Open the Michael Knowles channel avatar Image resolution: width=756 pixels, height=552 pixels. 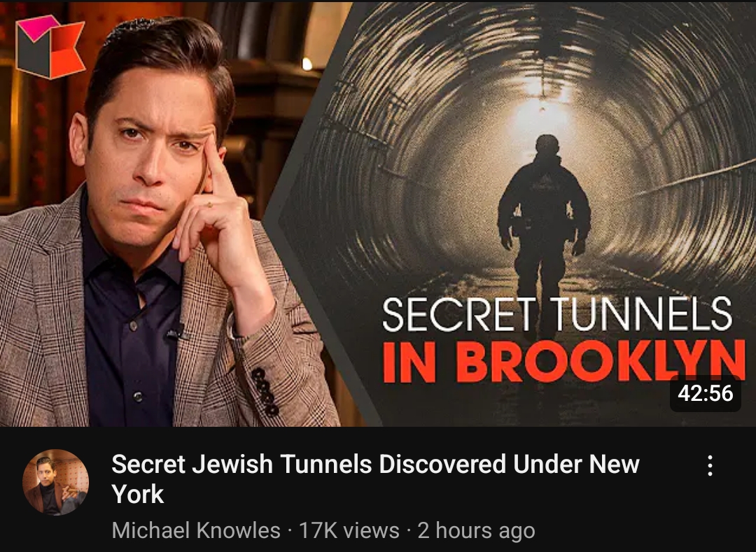(56, 482)
